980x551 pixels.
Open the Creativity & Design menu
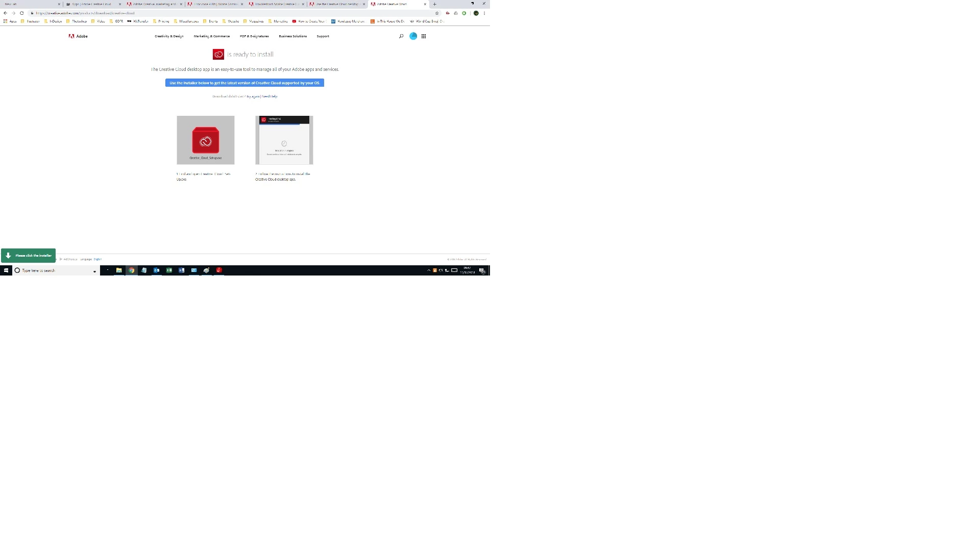(169, 36)
